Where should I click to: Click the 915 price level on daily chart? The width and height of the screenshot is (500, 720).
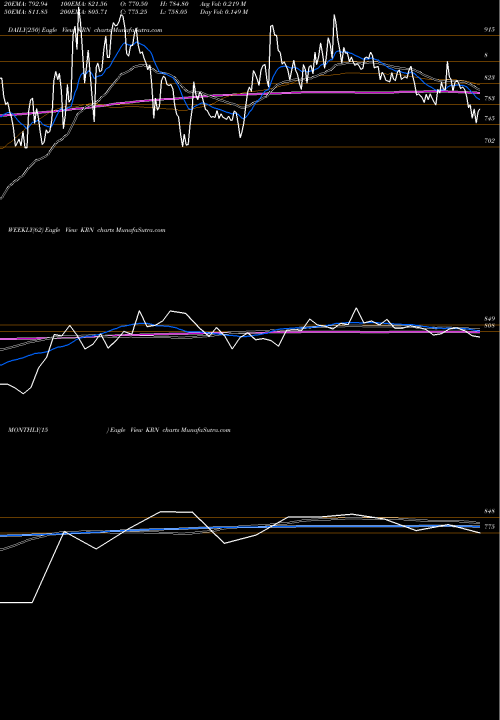tap(489, 29)
